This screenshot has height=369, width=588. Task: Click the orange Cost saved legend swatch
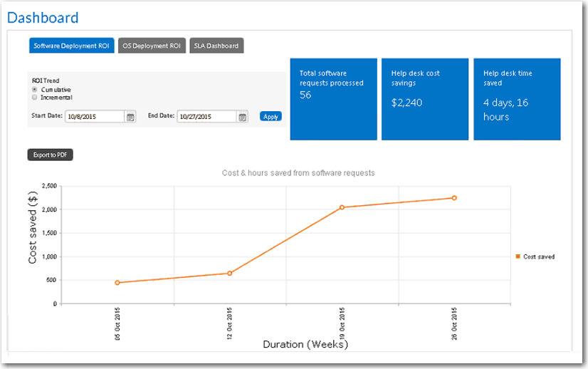518,256
